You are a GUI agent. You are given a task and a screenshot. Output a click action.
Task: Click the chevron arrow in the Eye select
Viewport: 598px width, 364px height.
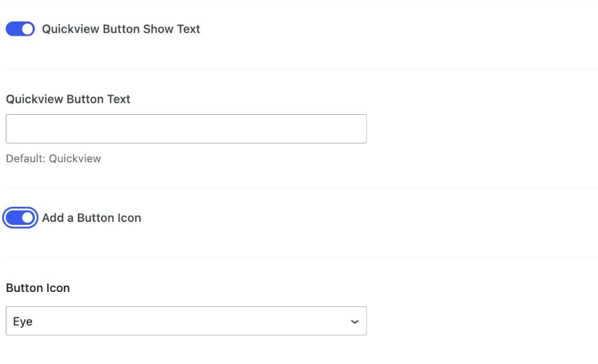click(x=354, y=322)
